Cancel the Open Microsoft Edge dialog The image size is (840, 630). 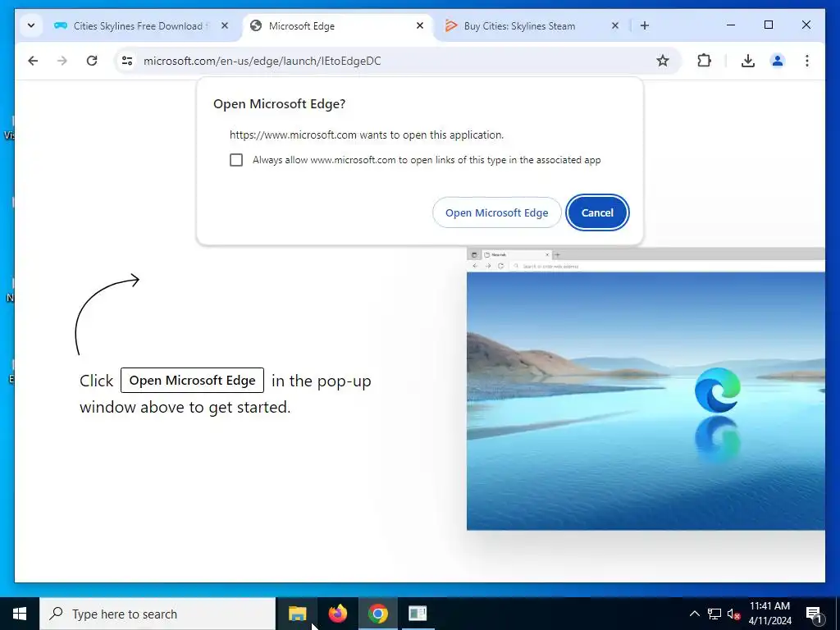[x=597, y=212]
